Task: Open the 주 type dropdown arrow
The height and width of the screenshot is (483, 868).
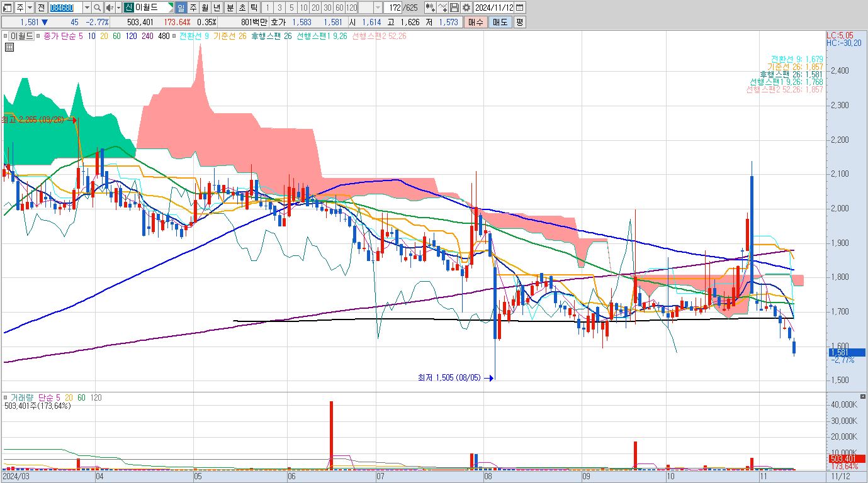Action: 30,8
